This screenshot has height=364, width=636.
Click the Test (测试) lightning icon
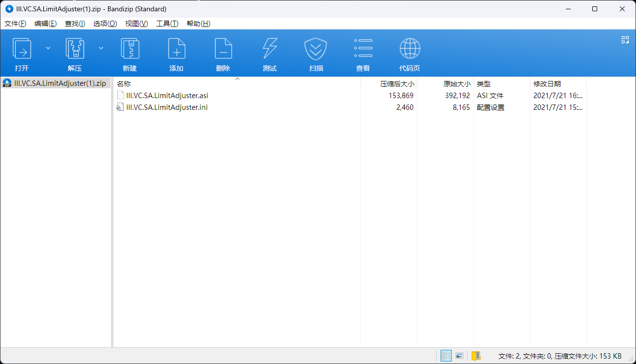tap(270, 49)
